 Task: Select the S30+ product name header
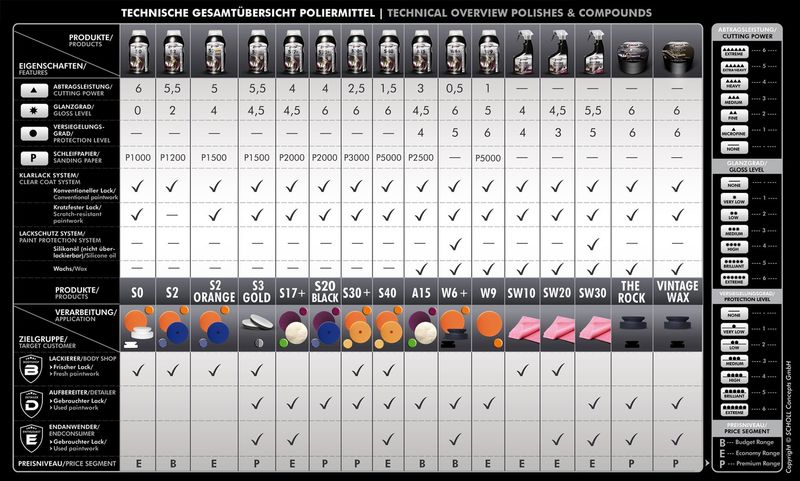click(x=356, y=293)
